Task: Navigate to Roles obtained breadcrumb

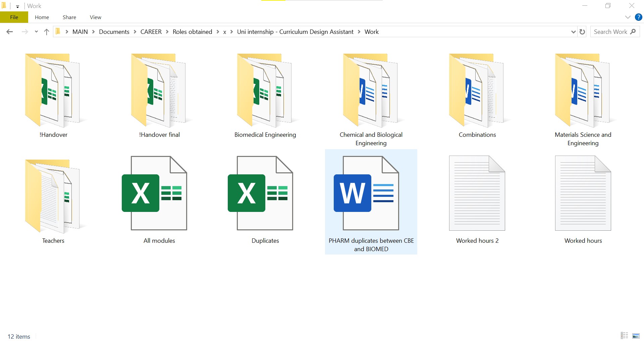Action: [x=193, y=32]
